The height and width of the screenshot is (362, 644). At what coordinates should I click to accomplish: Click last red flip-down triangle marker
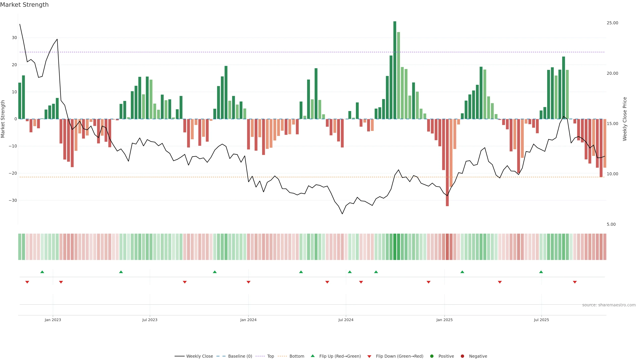[x=575, y=282]
